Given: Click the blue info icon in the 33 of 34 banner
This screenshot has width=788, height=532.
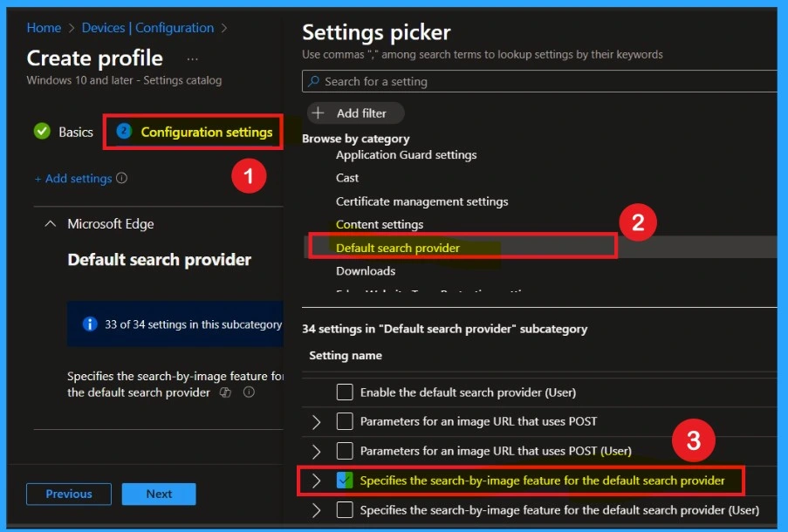Looking at the screenshot, I should [x=90, y=324].
